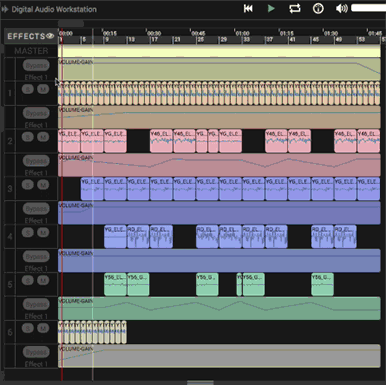The image size is (386, 385).
Task: Click VOLUME-GAIN label under track 6
Action: pos(76,349)
